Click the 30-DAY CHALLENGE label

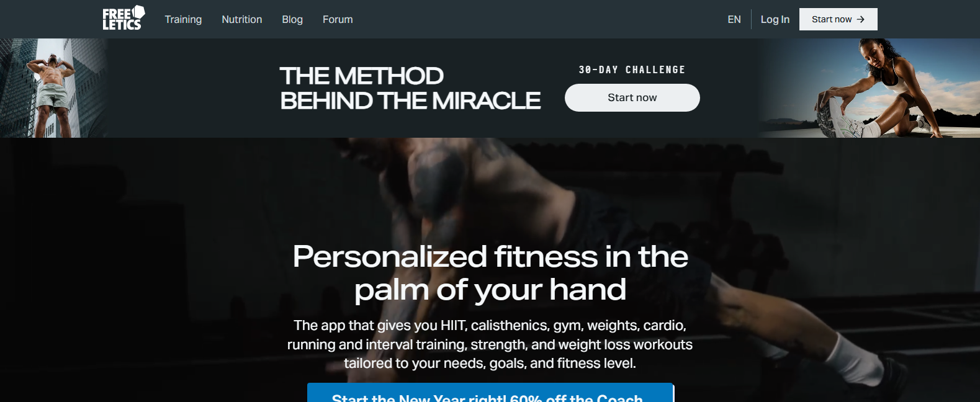[x=632, y=69]
